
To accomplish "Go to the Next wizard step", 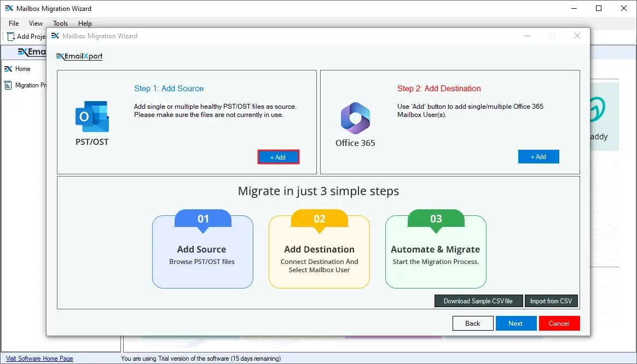I will pyautogui.click(x=516, y=324).
